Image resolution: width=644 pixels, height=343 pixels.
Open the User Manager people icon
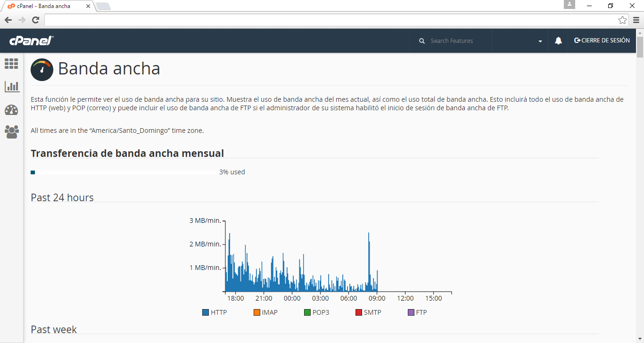(x=11, y=132)
